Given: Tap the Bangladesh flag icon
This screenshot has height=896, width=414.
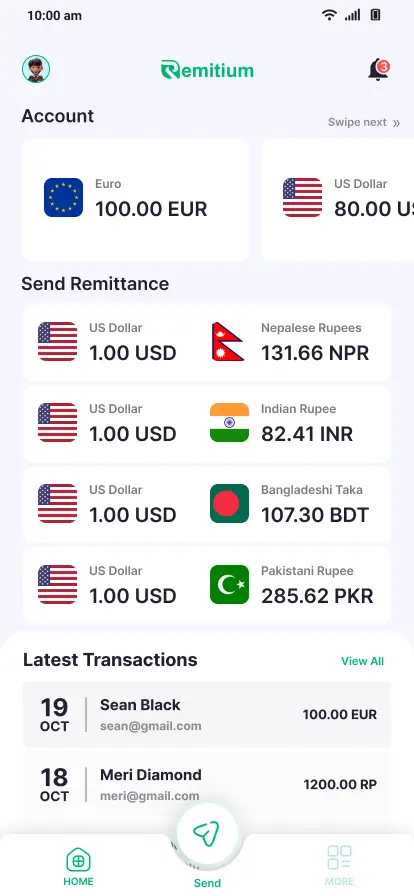Looking at the screenshot, I should point(229,503).
